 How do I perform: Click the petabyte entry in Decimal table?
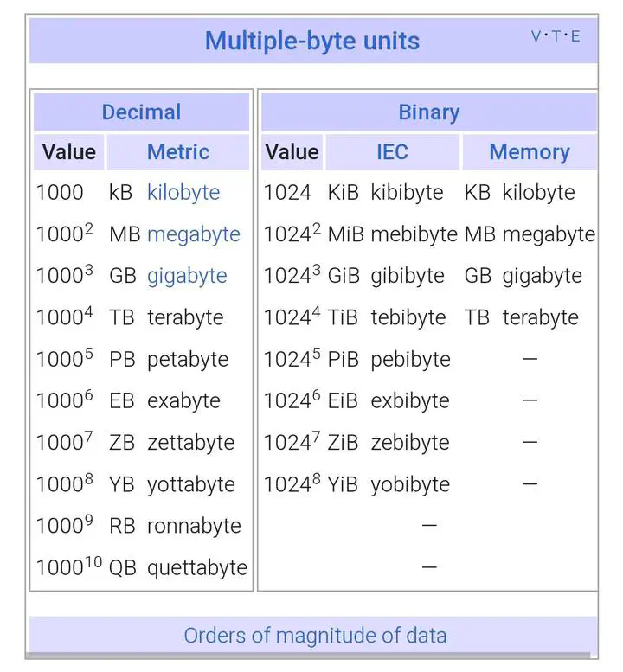click(x=188, y=359)
